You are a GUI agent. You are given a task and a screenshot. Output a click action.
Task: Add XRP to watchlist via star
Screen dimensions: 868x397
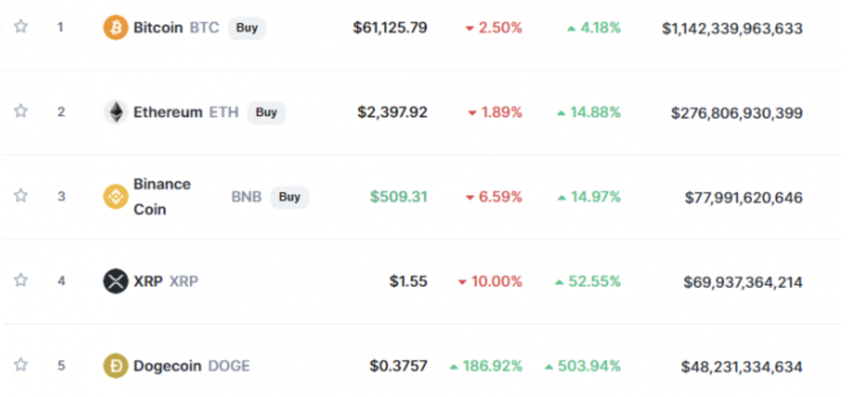pyautogui.click(x=21, y=280)
